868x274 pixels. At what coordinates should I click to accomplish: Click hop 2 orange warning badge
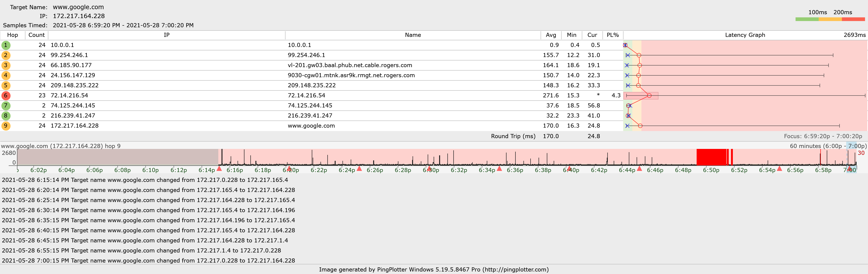pyautogui.click(x=6, y=55)
